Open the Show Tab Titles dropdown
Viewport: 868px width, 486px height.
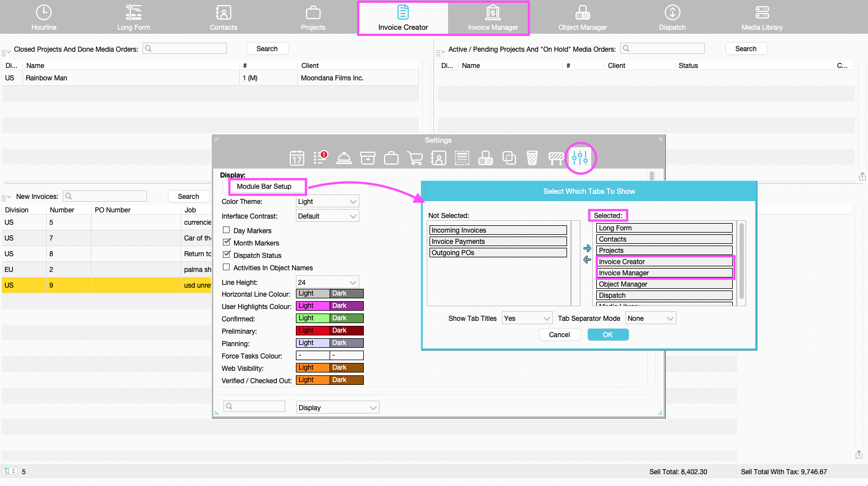(x=527, y=318)
